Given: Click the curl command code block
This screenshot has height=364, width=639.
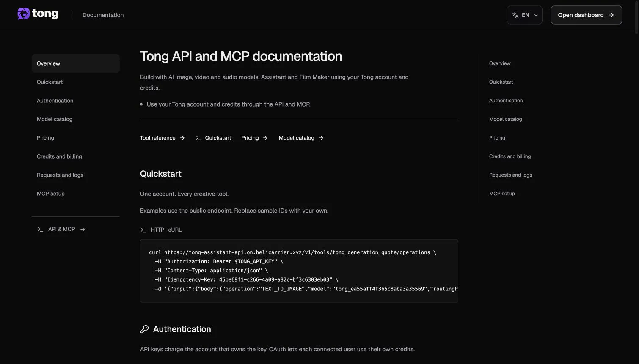Looking at the screenshot, I should [299, 271].
